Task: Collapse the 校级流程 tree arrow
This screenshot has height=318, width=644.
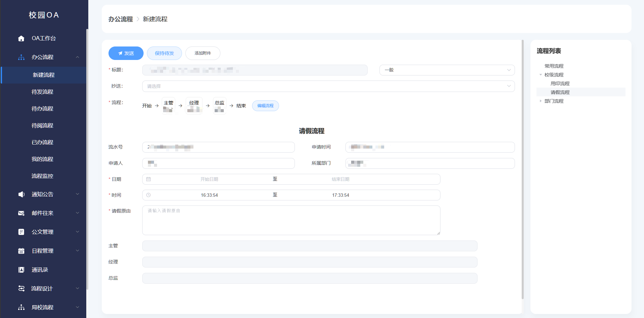Action: [541, 75]
